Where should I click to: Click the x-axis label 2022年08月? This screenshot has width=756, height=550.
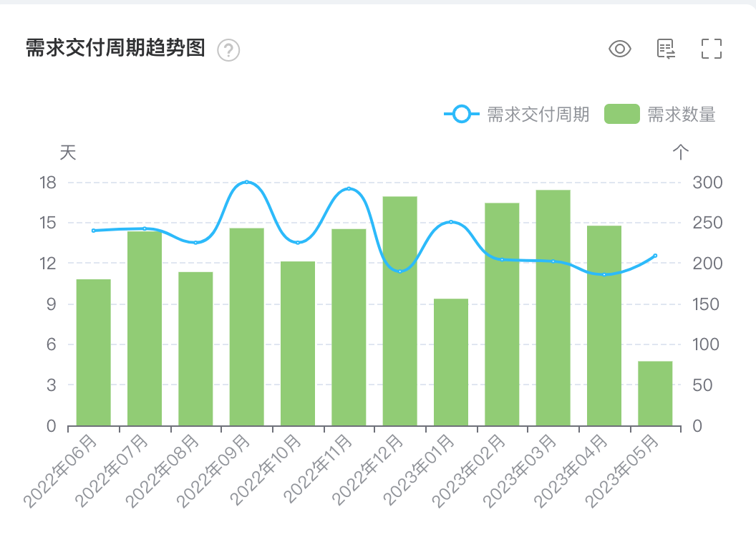tap(163, 471)
